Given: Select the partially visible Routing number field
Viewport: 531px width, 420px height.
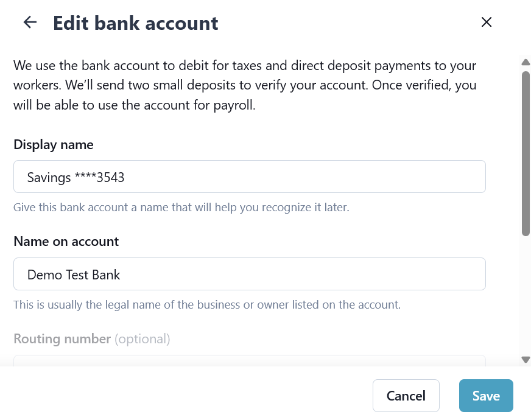Looking at the screenshot, I should click(x=250, y=360).
